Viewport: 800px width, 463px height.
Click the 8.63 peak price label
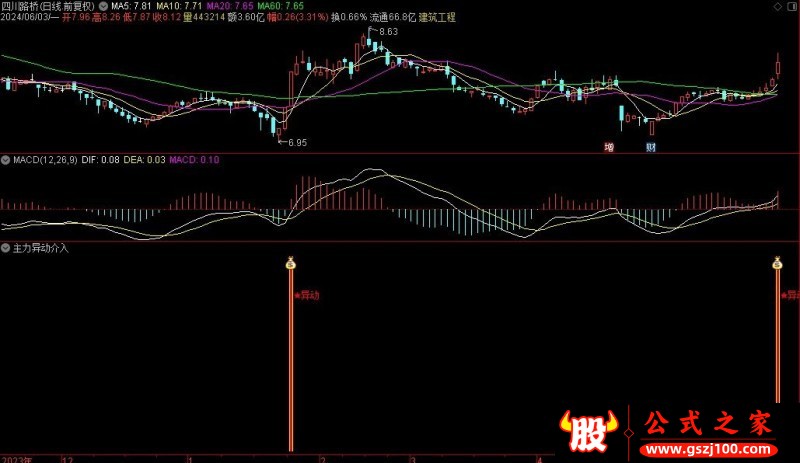388,32
